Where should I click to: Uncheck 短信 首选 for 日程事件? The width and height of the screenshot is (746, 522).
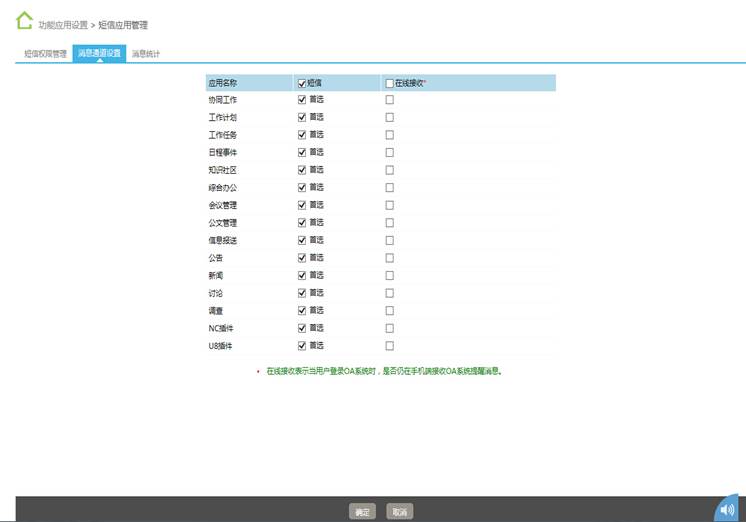pyautogui.click(x=302, y=152)
